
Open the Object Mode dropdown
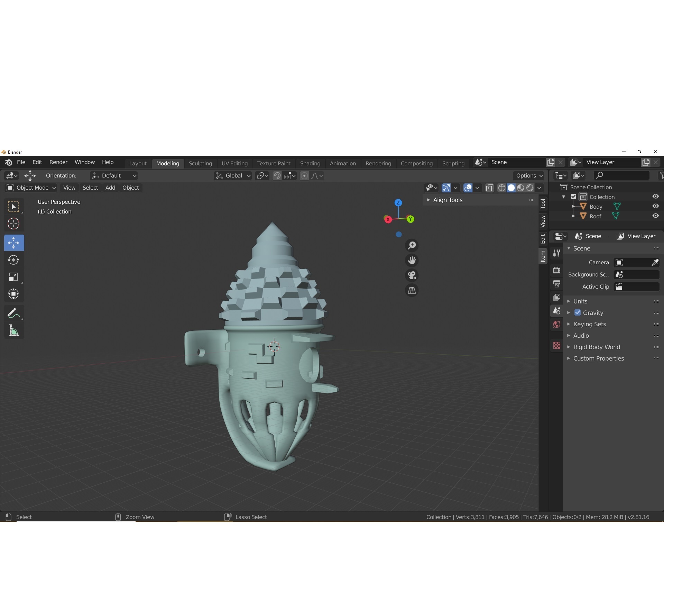[x=31, y=188]
